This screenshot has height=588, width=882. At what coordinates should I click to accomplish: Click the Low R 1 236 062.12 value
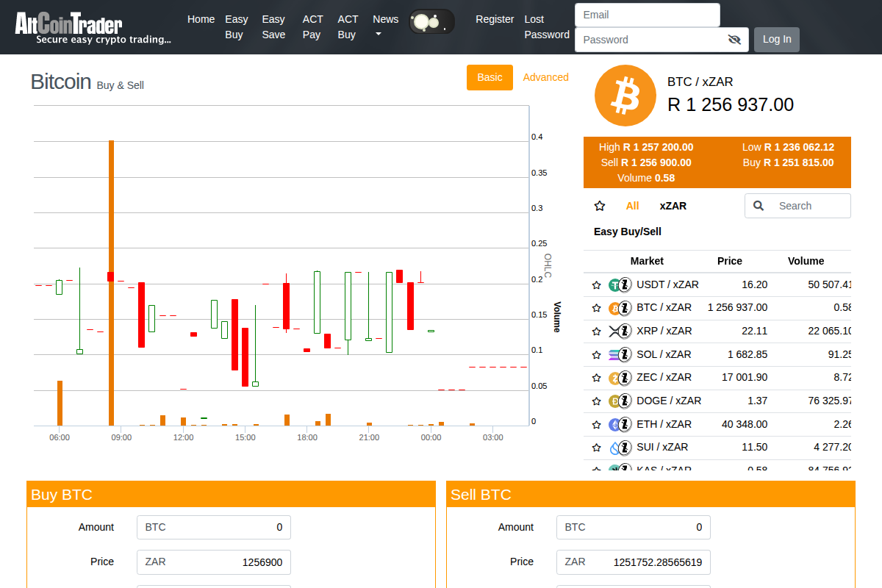799,147
